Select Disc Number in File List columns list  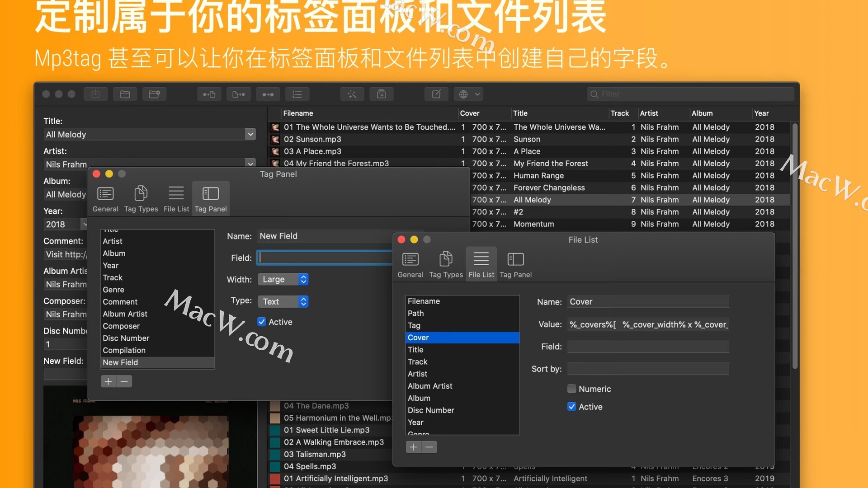(x=462, y=410)
